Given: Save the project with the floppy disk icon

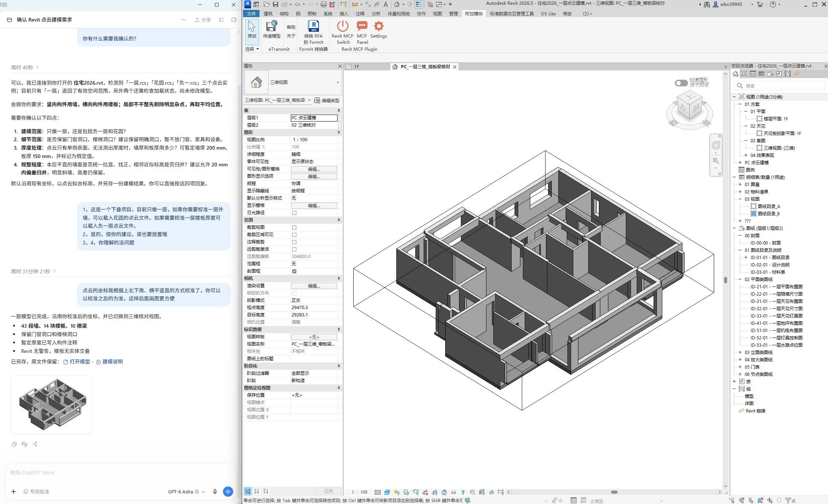Looking at the screenshot, I should pyautogui.click(x=276, y=4).
